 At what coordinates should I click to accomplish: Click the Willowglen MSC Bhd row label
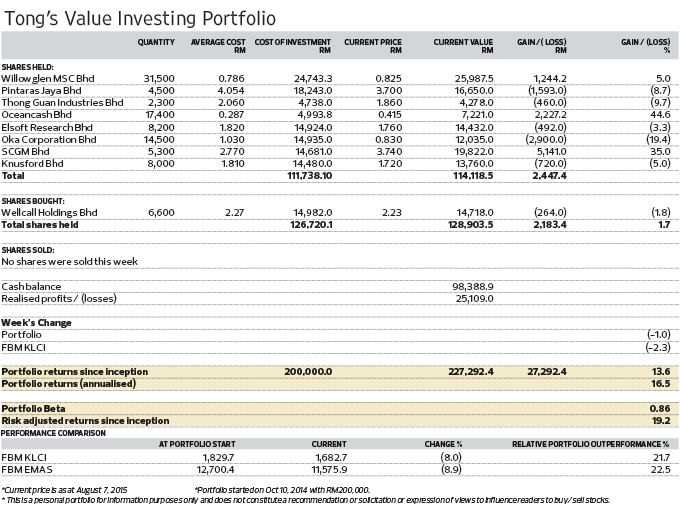click(48, 78)
